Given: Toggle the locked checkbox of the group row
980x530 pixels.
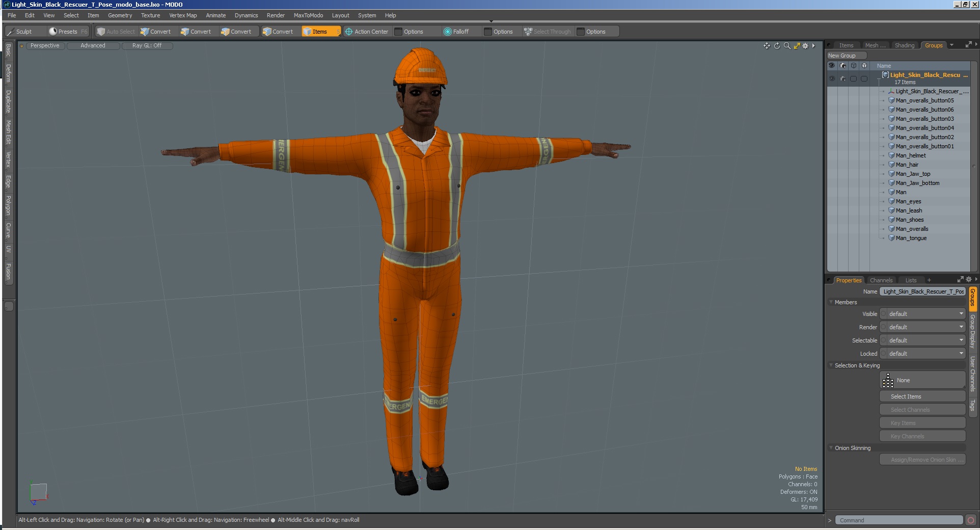Looking at the screenshot, I should (x=864, y=78).
